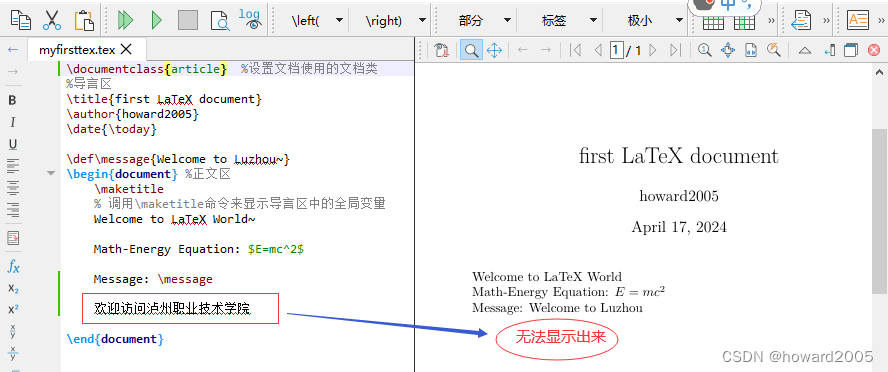Open the \right) delimiter dropdown
The height and width of the screenshot is (372, 888).
tap(422, 20)
